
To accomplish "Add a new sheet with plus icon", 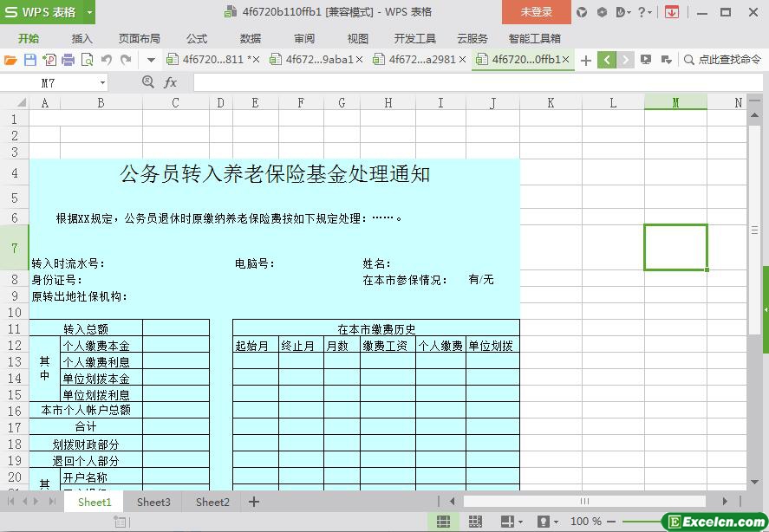I will (x=254, y=502).
